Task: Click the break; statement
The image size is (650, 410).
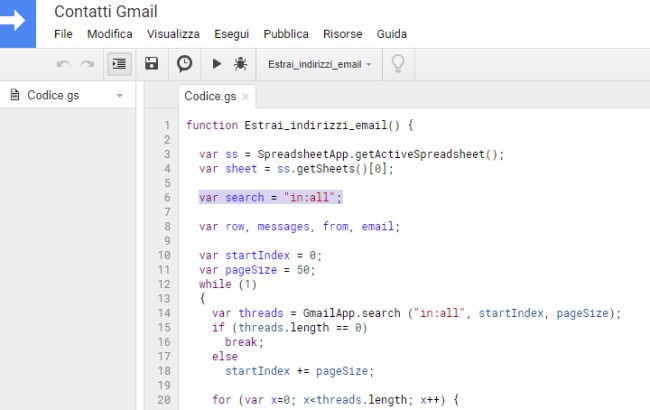Action: [x=244, y=342]
